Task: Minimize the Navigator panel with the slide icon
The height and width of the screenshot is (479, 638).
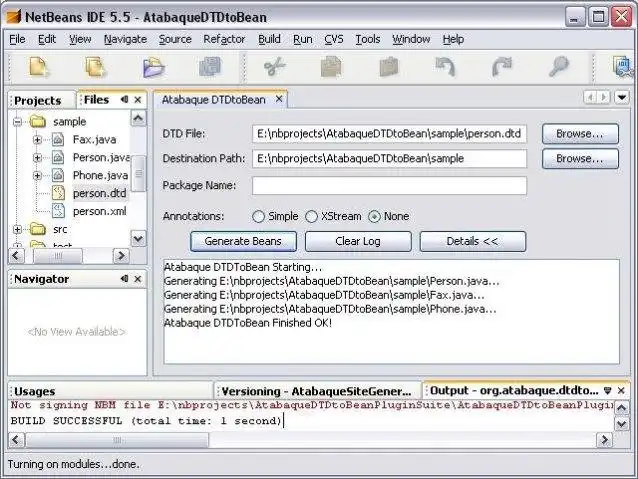Action: coord(125,278)
